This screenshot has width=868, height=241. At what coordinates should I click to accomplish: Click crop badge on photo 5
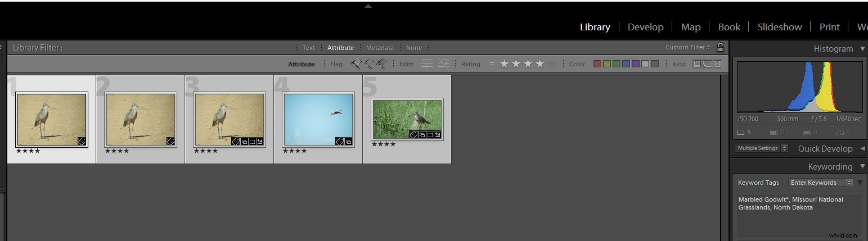tap(430, 135)
